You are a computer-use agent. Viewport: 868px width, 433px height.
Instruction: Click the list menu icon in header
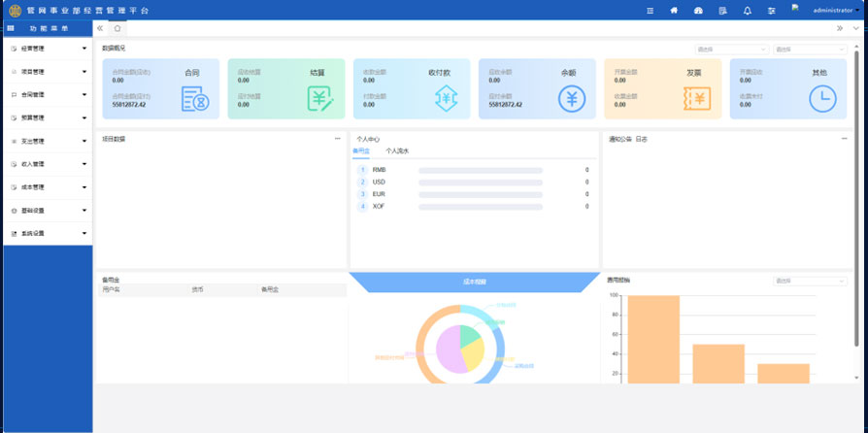(650, 11)
